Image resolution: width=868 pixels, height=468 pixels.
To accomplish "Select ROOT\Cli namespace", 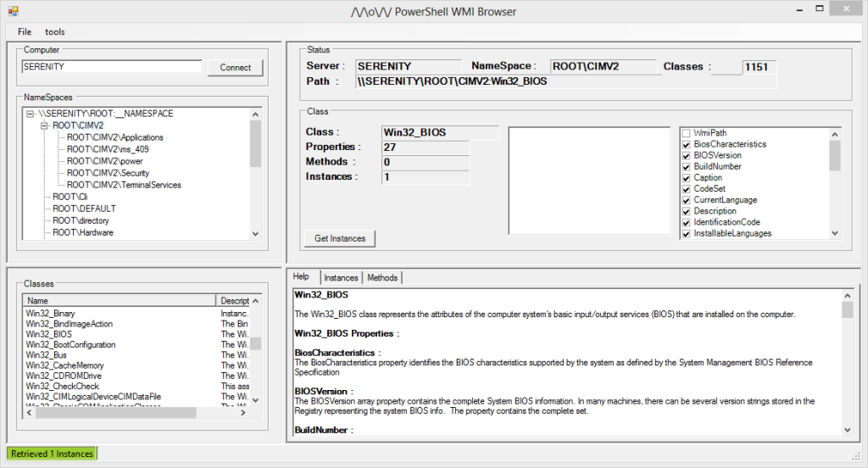I will 70,197.
